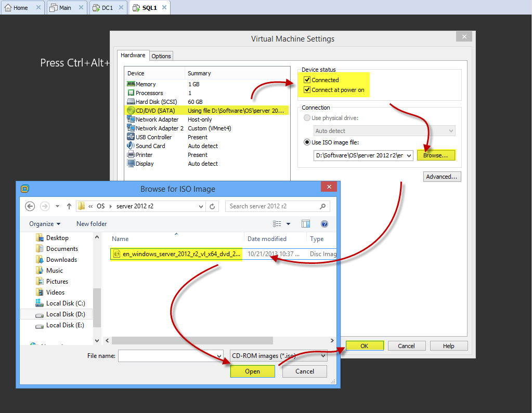
Task: Open the Music folder in sidebar
Action: pyautogui.click(x=49, y=270)
